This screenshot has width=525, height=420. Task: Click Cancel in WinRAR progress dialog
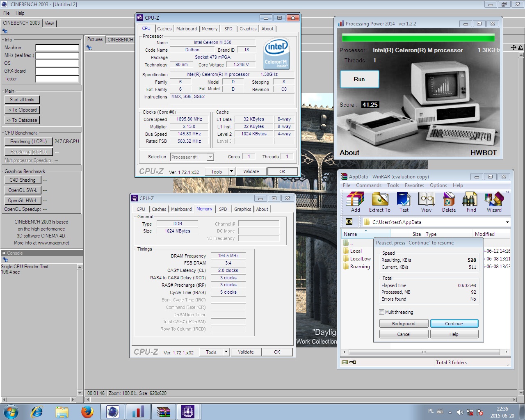coord(404,334)
